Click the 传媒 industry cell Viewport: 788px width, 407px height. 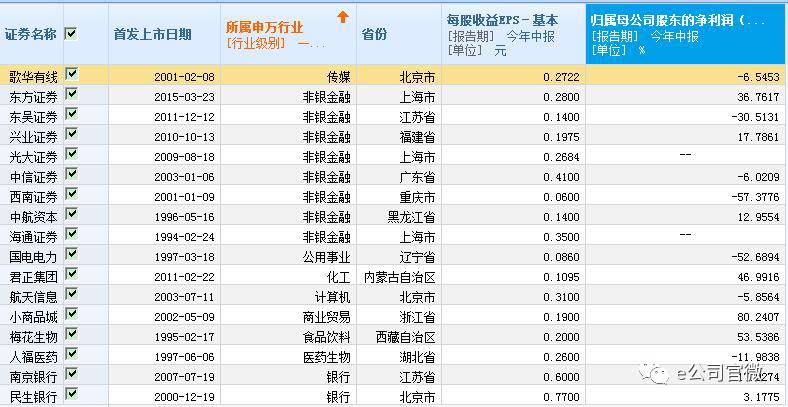pyautogui.click(x=338, y=76)
